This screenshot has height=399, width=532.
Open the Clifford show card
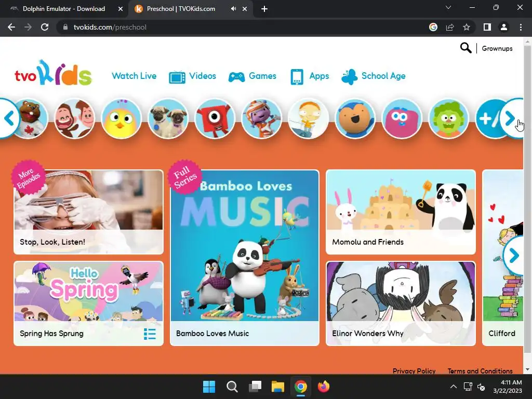(502, 258)
